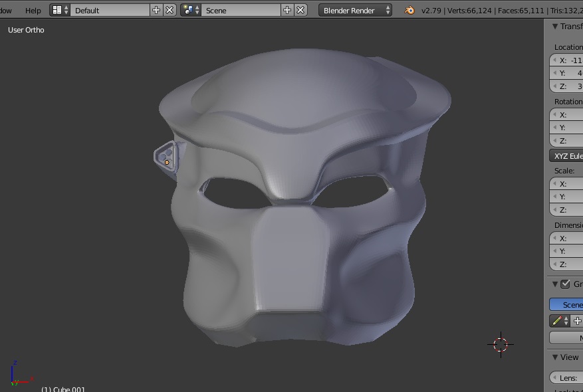Open the Blender Render engine dropdown
Screen dimensions: 583x392
point(356,10)
